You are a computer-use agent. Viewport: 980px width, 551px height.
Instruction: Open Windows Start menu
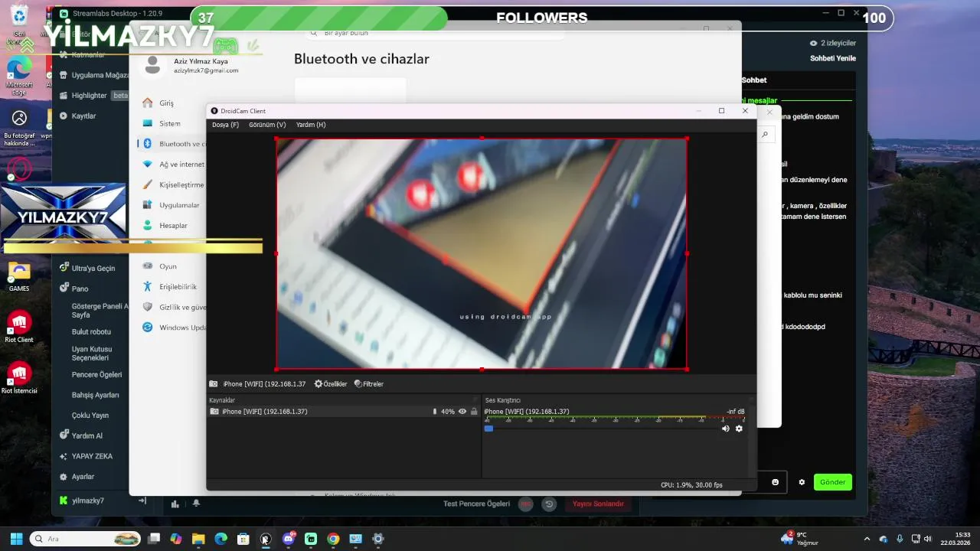point(16,539)
